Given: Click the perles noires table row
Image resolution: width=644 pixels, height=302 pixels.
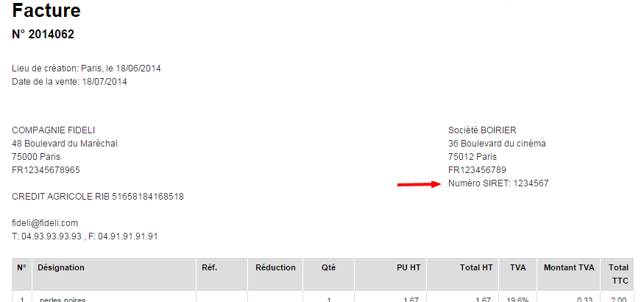Looking at the screenshot, I should click(323, 298).
